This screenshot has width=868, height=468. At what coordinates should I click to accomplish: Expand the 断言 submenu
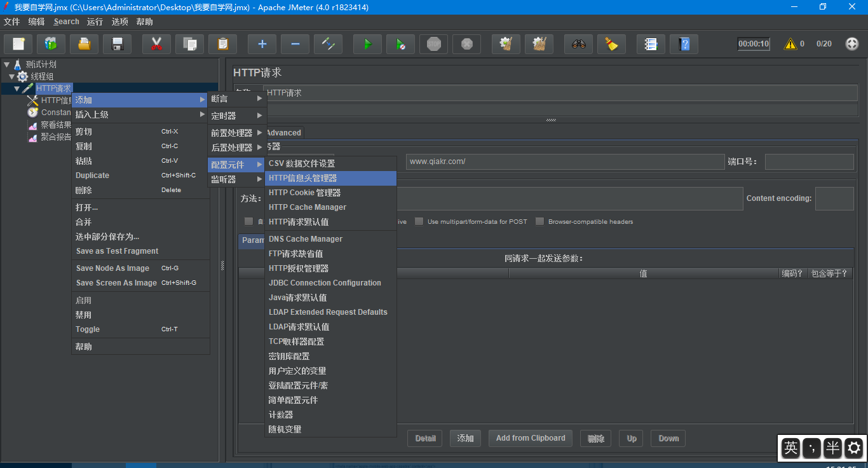point(237,99)
